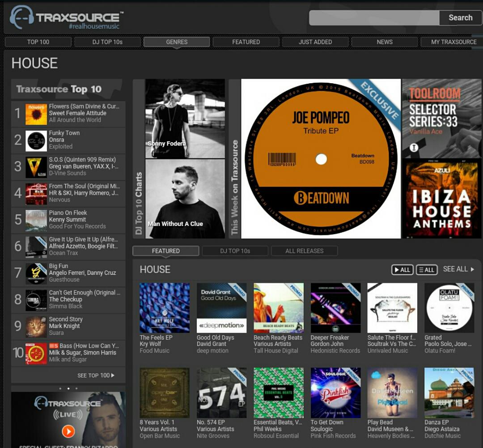Select the GENRES navigation tab
Image resolution: width=483 pixels, height=448 pixels.
click(x=177, y=42)
